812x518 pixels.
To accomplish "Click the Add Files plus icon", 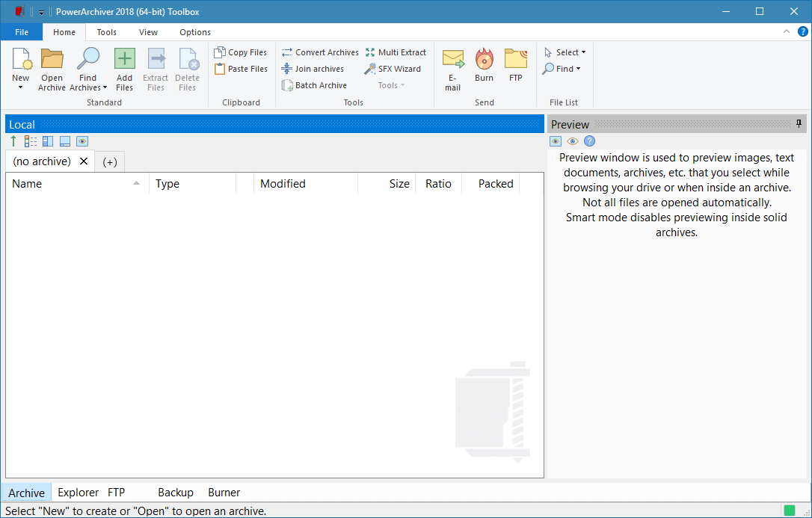I will pos(124,59).
